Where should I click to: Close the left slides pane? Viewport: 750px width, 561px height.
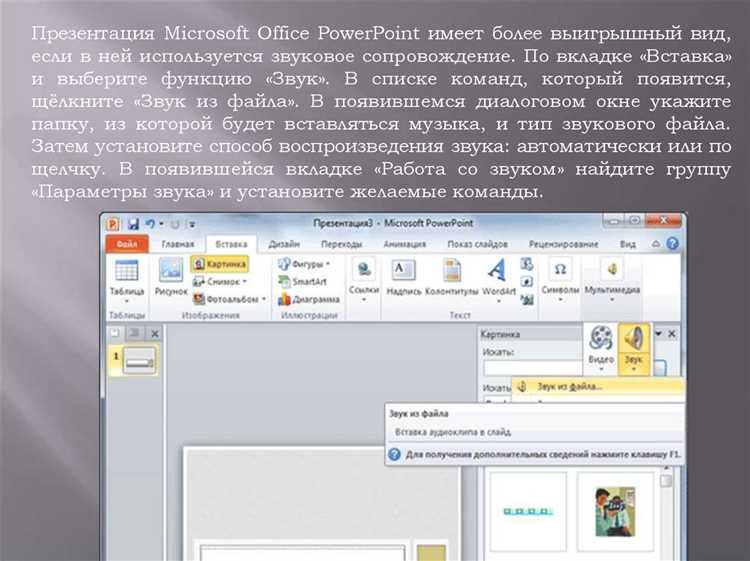(154, 334)
